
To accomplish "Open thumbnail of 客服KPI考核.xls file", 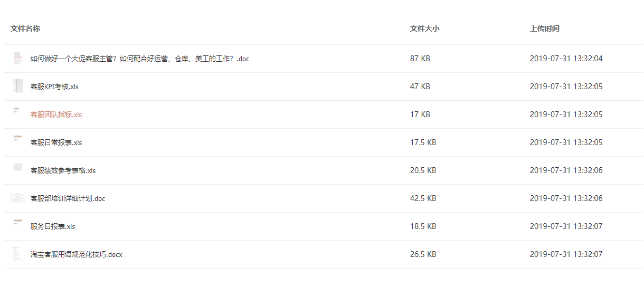I will [17, 86].
